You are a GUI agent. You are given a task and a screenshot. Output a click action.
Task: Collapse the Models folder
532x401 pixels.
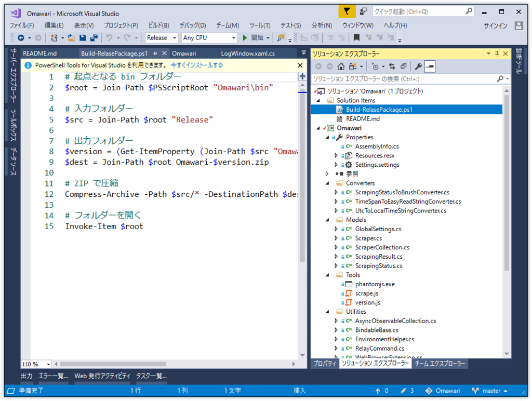(x=327, y=220)
